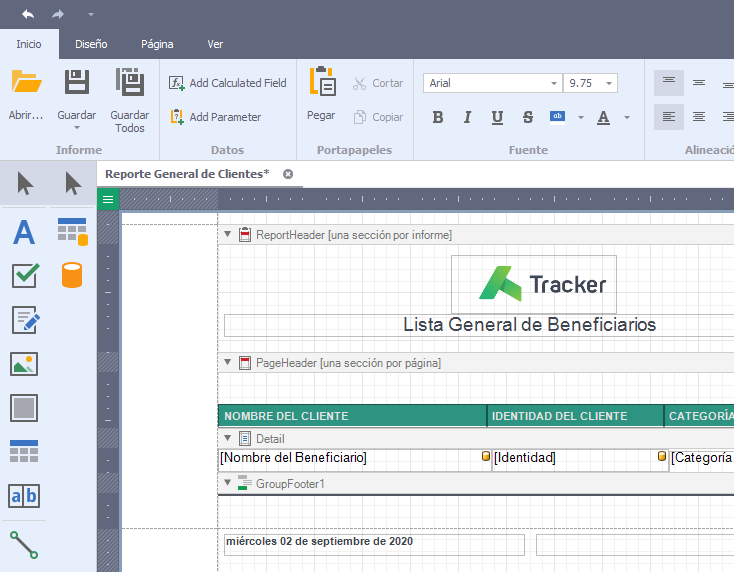Select the database cylinder tool

72,275
